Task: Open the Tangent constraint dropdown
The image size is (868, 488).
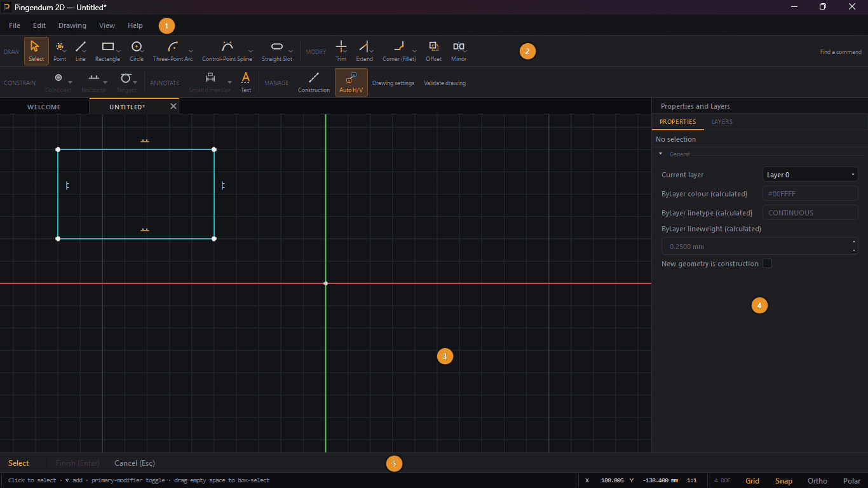Action: [x=135, y=83]
